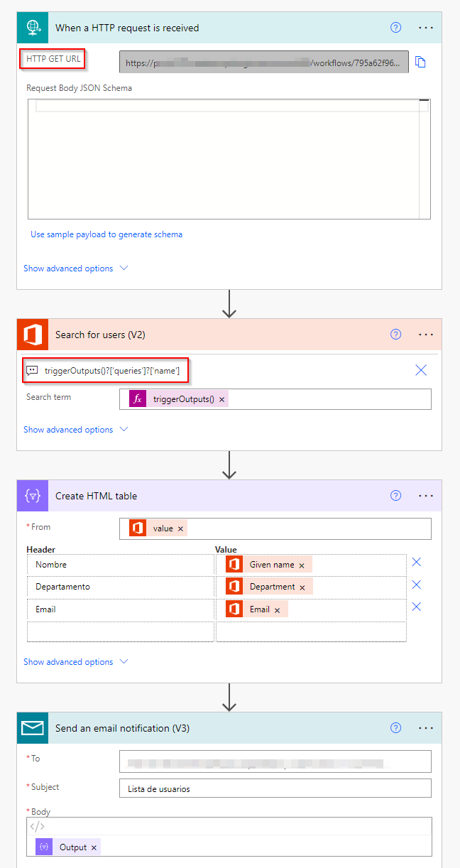Image resolution: width=460 pixels, height=868 pixels.
Task: Remove the value token from From field
Action: point(180,528)
